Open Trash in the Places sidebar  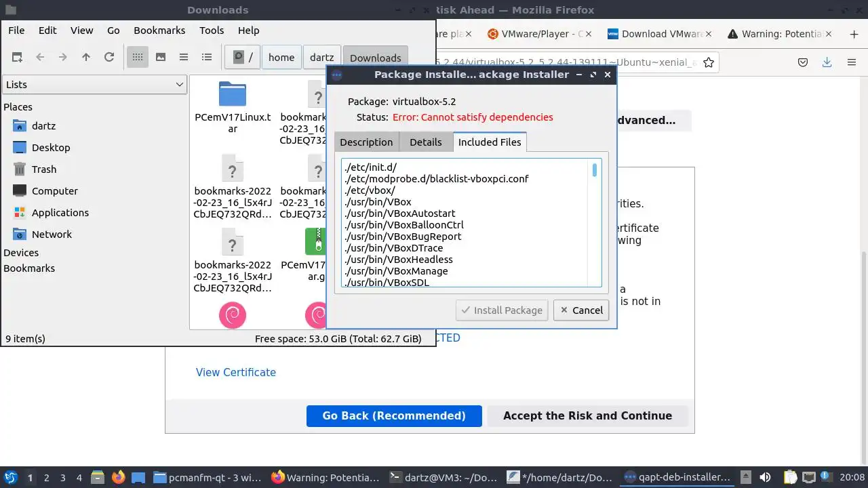[x=44, y=169]
